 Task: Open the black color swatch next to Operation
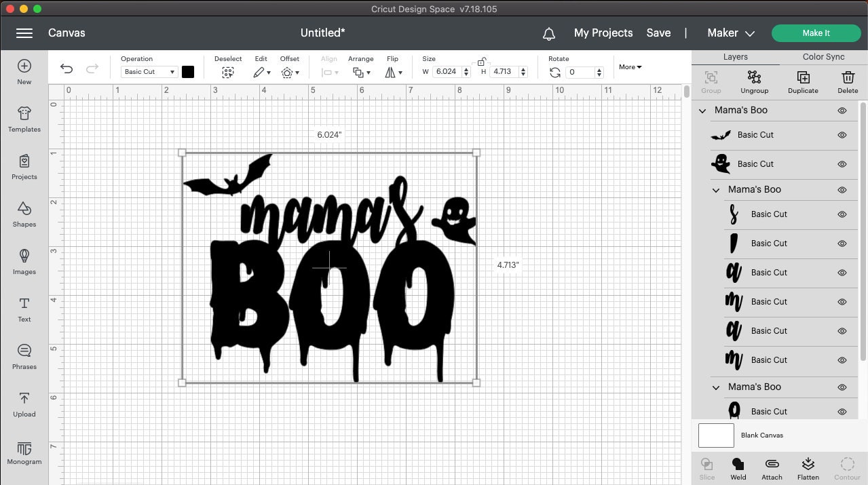click(188, 71)
